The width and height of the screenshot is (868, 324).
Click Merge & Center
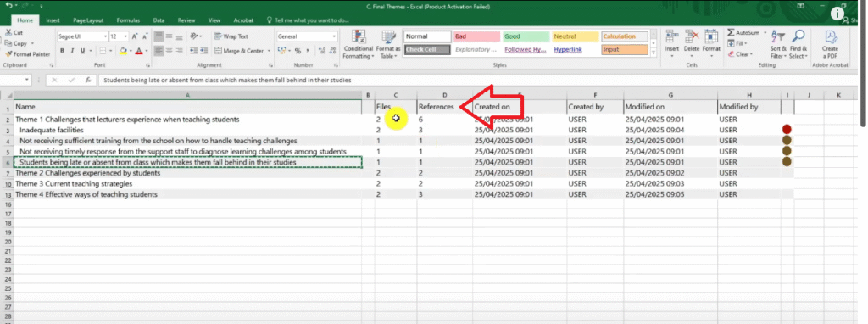pyautogui.click(x=239, y=51)
